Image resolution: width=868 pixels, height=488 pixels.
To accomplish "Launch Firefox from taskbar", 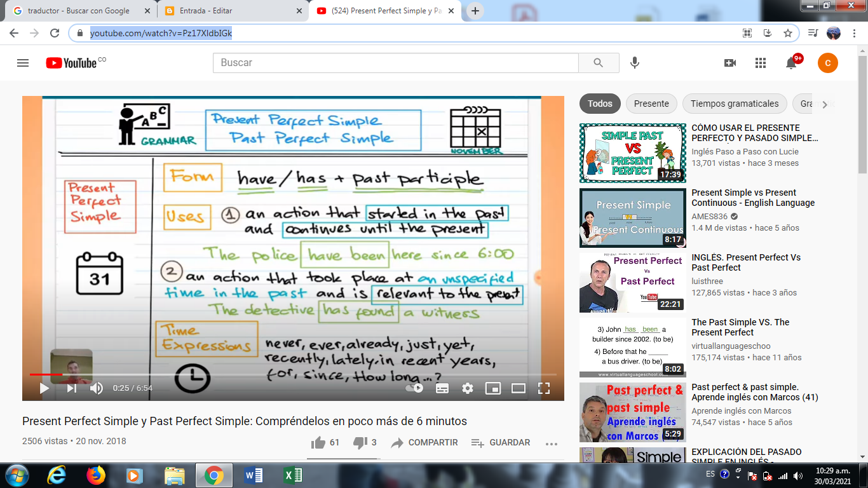I will point(96,475).
